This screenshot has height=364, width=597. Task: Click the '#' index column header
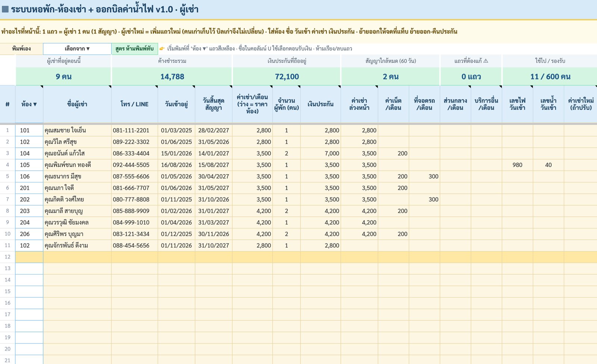click(x=7, y=104)
